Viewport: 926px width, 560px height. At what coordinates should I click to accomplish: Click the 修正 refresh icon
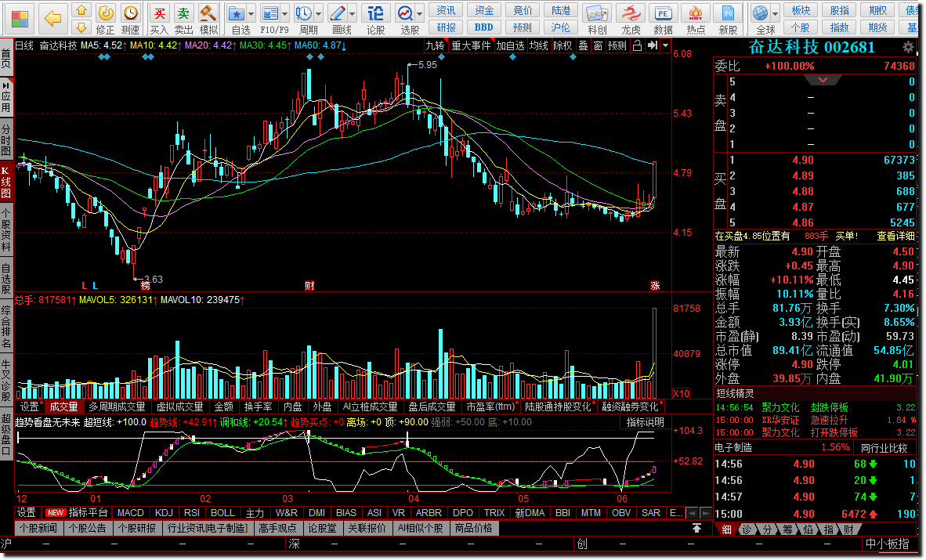coord(105,13)
